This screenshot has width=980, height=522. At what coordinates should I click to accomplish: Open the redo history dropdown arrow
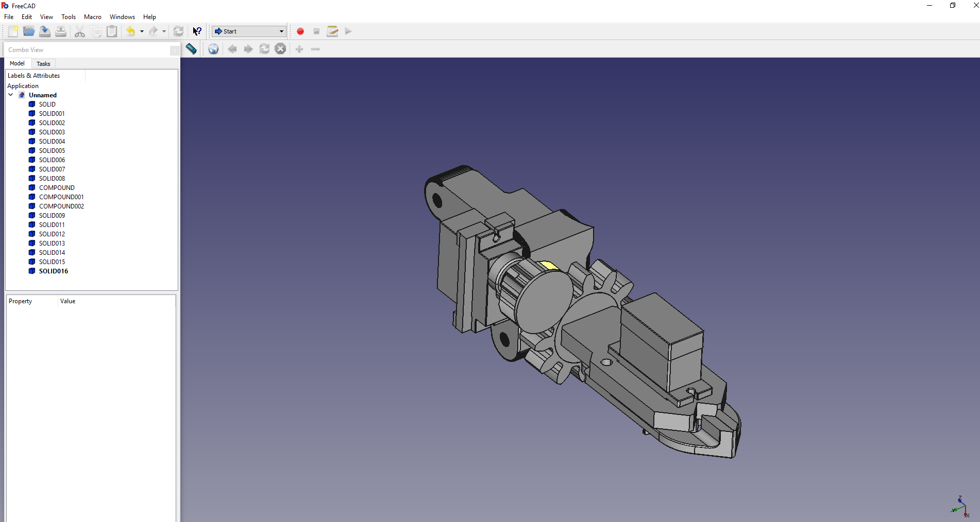click(164, 31)
